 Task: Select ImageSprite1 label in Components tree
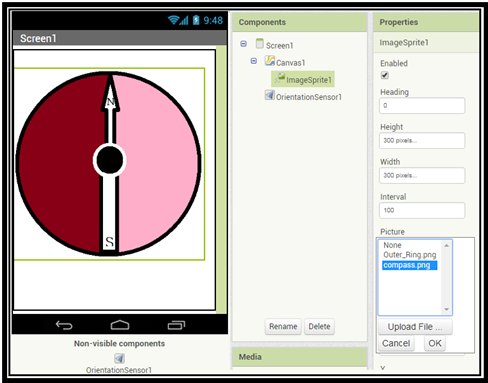(309, 80)
